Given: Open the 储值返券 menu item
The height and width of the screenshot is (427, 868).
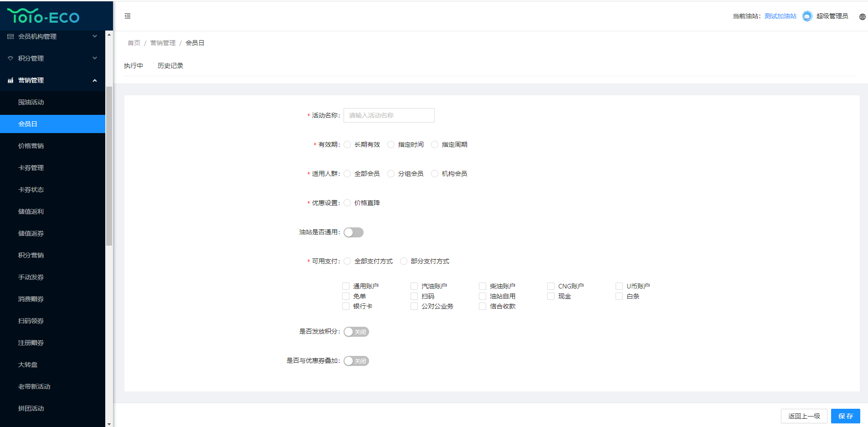Looking at the screenshot, I should pos(52,233).
